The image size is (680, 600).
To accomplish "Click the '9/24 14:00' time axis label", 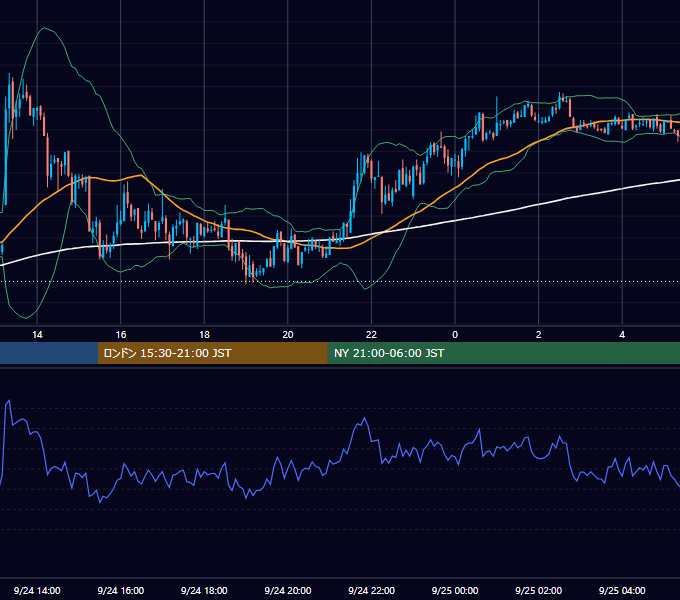I will point(37,590).
